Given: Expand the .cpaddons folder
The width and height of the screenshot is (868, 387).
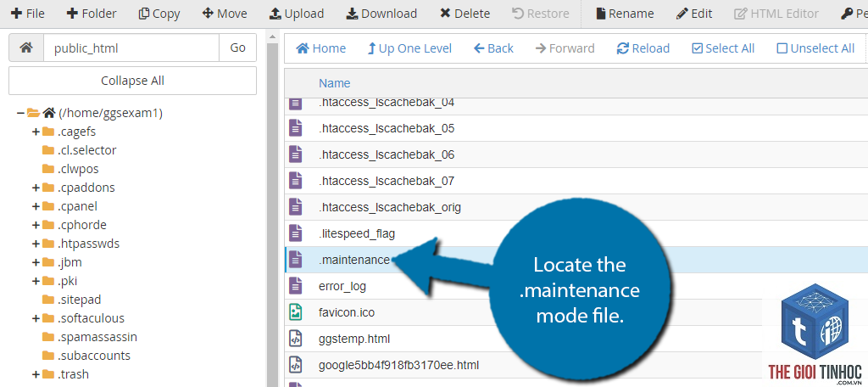Looking at the screenshot, I should (36, 188).
